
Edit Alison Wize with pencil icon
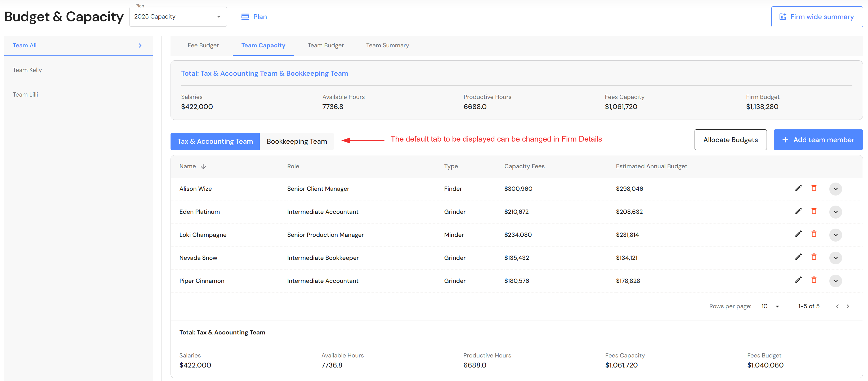pyautogui.click(x=798, y=188)
